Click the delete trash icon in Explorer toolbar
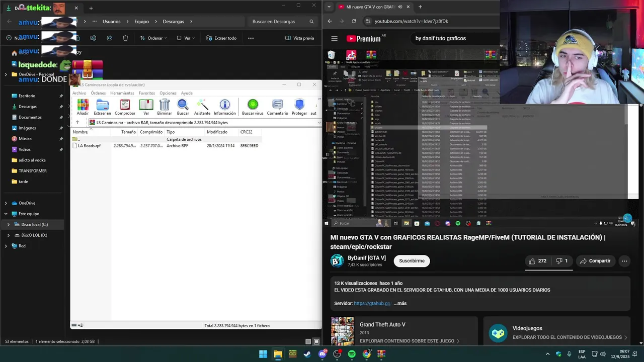This screenshot has width=644, height=362. (125, 38)
